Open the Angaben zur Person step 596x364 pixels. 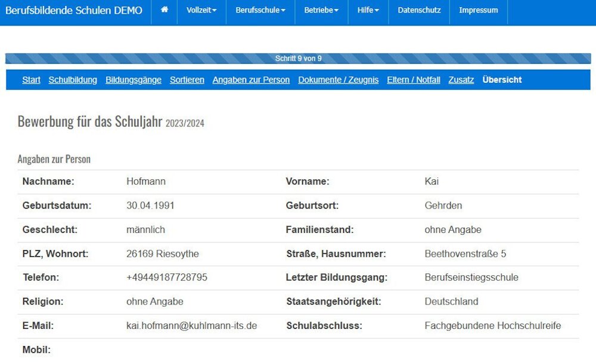[x=251, y=80]
